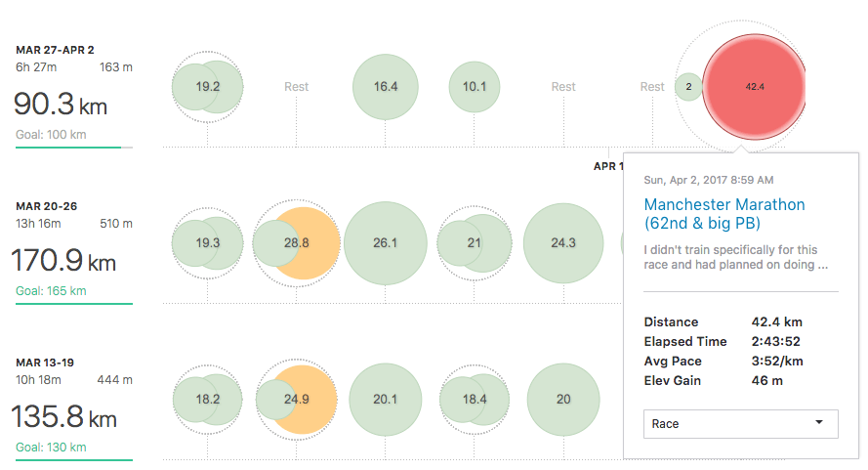Select the red 42.4 km race bubble

[x=754, y=87]
